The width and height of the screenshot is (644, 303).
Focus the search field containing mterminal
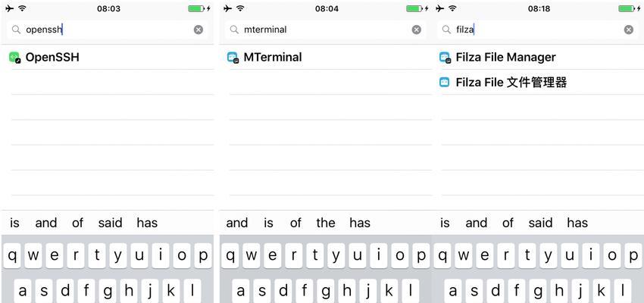[326, 30]
